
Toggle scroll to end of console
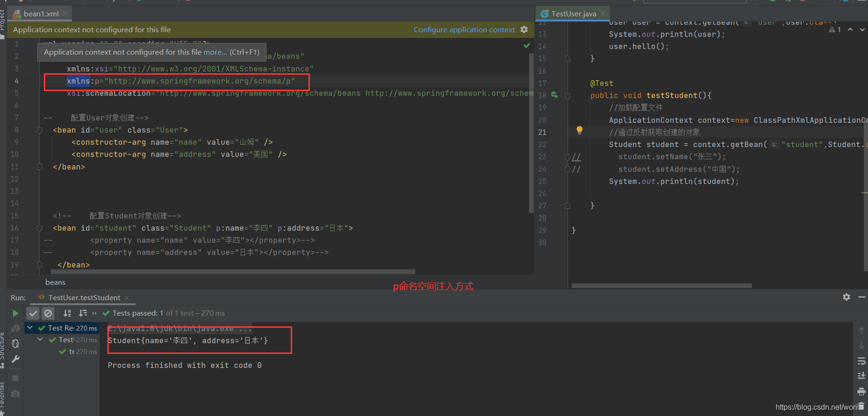(861, 376)
